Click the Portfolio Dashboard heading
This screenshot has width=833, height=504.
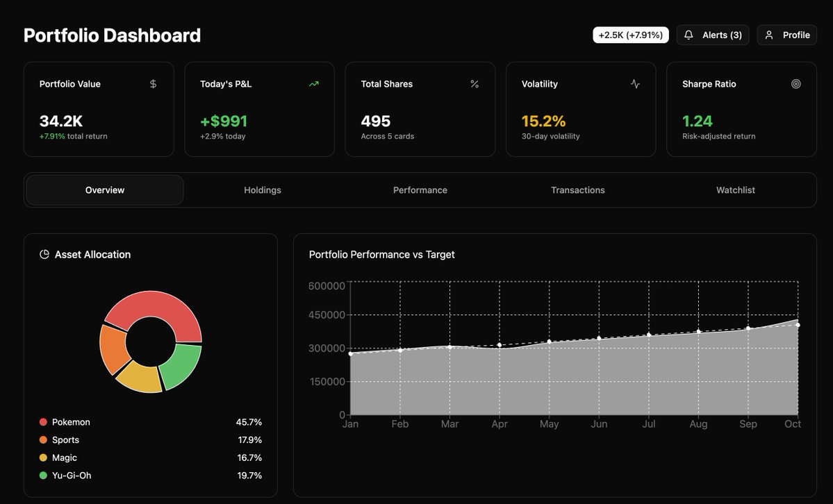pos(112,35)
